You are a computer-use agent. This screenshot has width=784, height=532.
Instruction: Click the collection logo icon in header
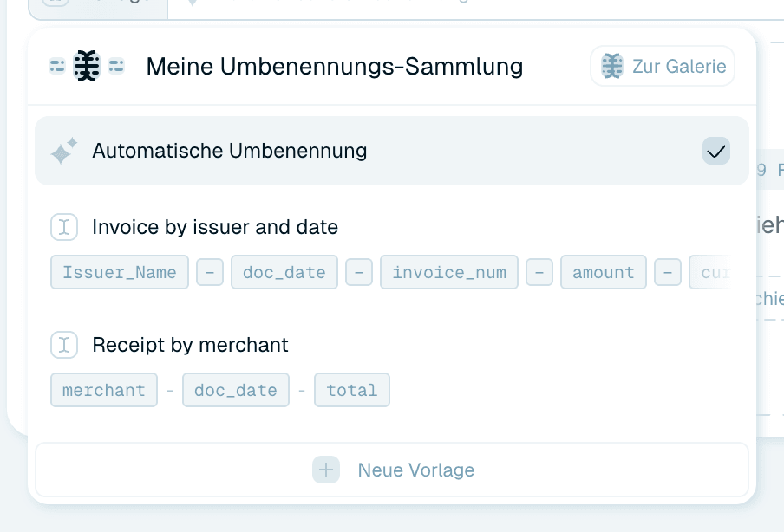(x=87, y=66)
